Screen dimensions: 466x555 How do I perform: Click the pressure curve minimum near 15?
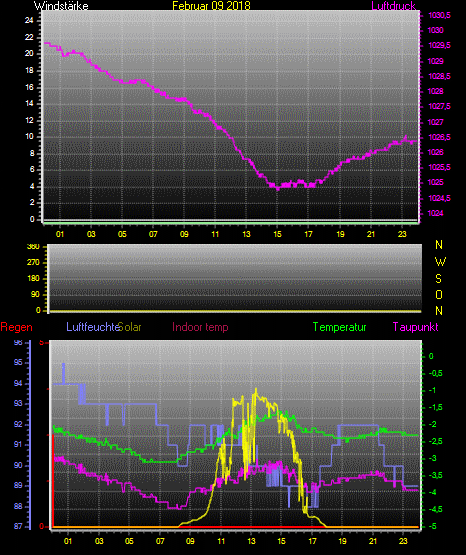(278, 188)
